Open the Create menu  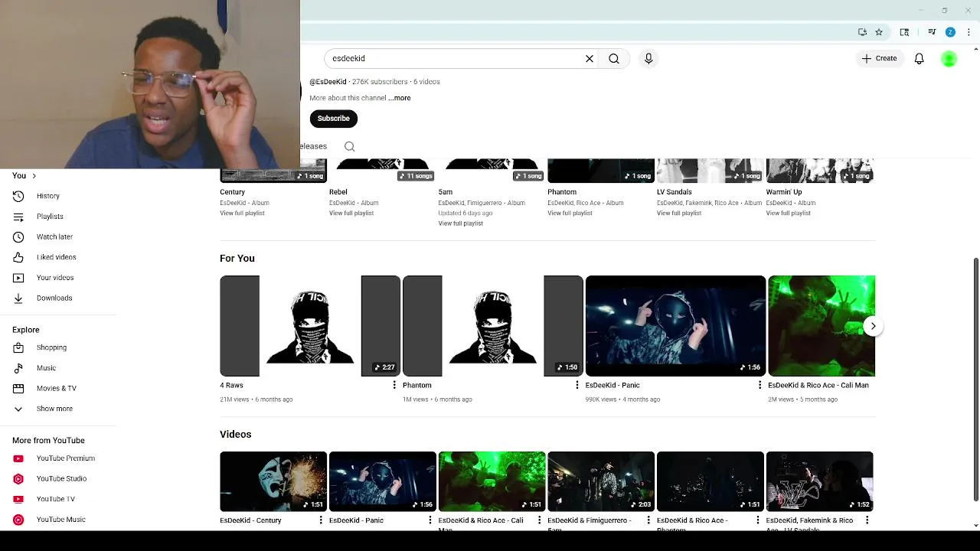pos(879,58)
